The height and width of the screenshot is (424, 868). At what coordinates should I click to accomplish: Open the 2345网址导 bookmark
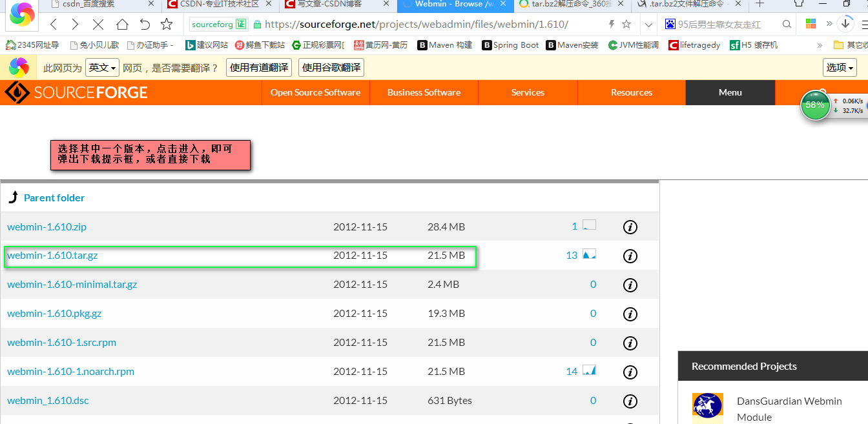click(x=32, y=45)
